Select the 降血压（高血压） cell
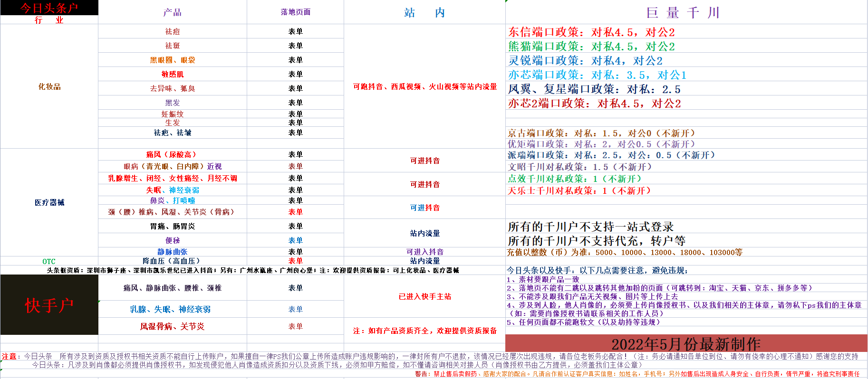868x379 pixels. pyautogui.click(x=173, y=261)
